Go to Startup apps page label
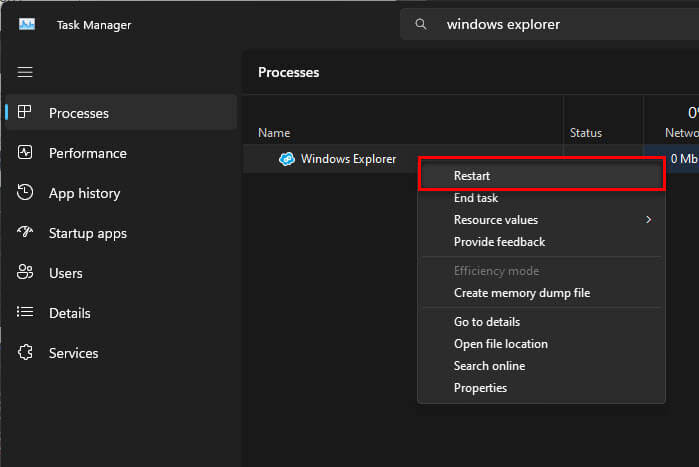Screen dimensions: 699x467 click(88, 234)
